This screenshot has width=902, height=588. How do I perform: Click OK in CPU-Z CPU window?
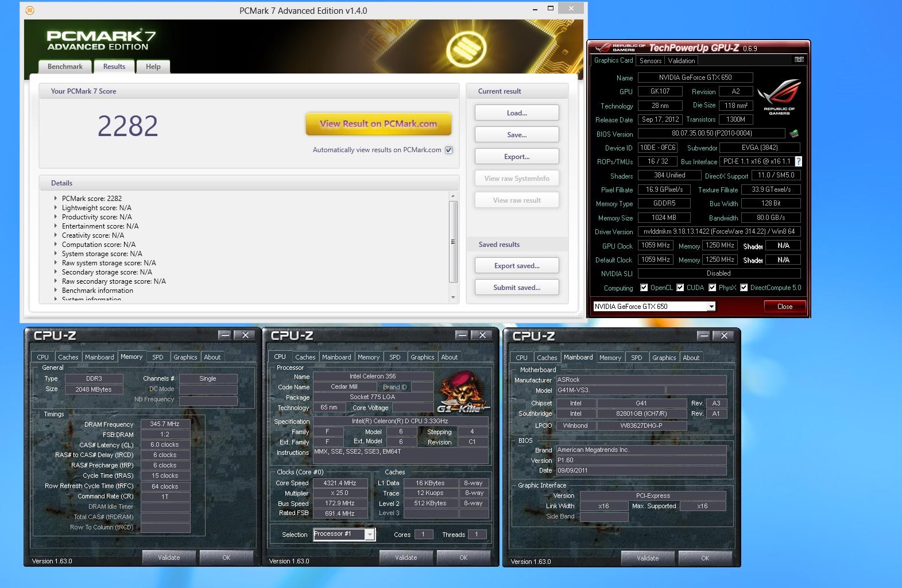(x=463, y=558)
